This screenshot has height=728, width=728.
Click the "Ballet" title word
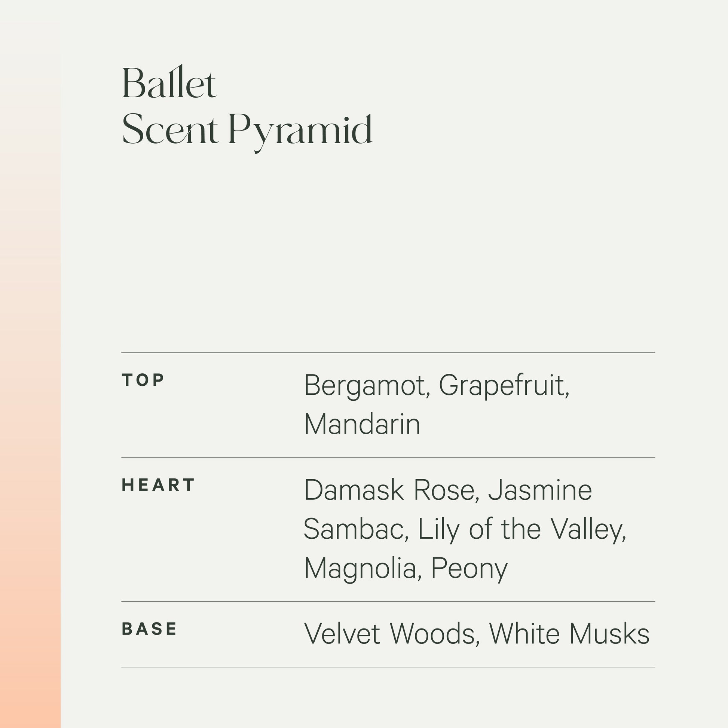pyautogui.click(x=169, y=82)
